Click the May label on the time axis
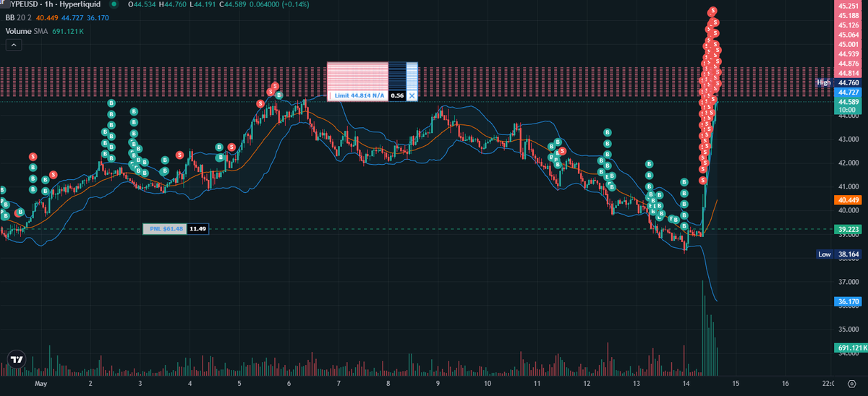The height and width of the screenshot is (396, 868). pyautogui.click(x=41, y=383)
